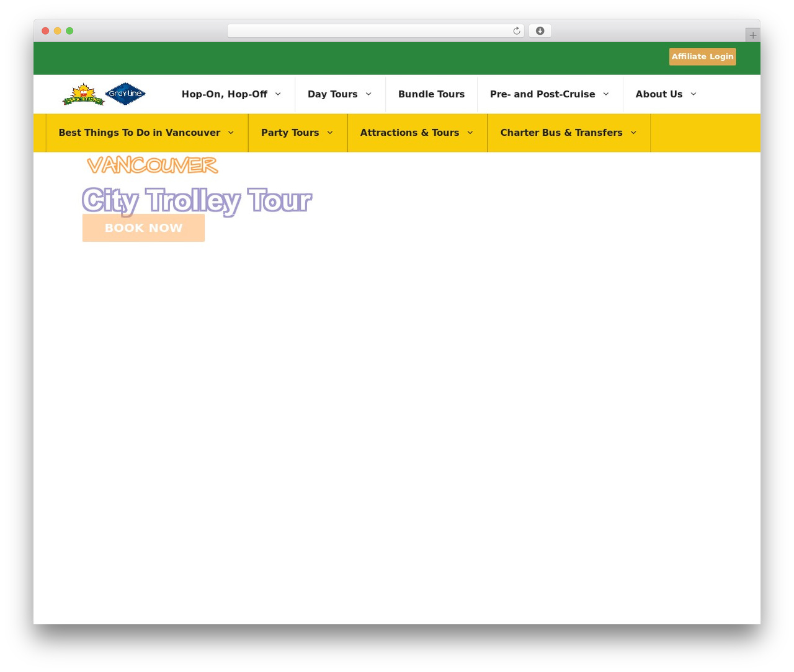The width and height of the screenshot is (794, 672).
Task: Click the Affiliate Login button
Action: (x=702, y=56)
